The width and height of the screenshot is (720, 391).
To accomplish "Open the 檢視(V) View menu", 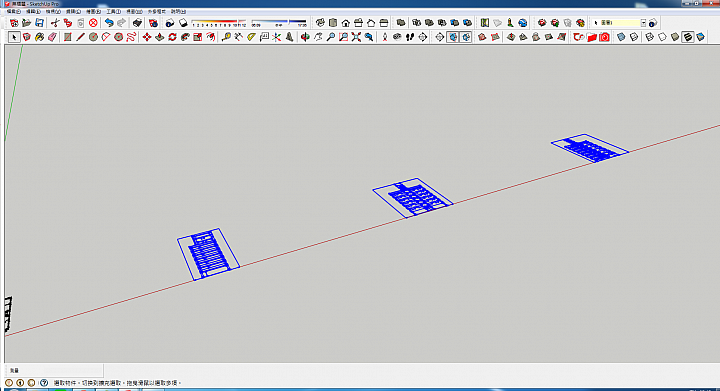I will [x=53, y=11].
